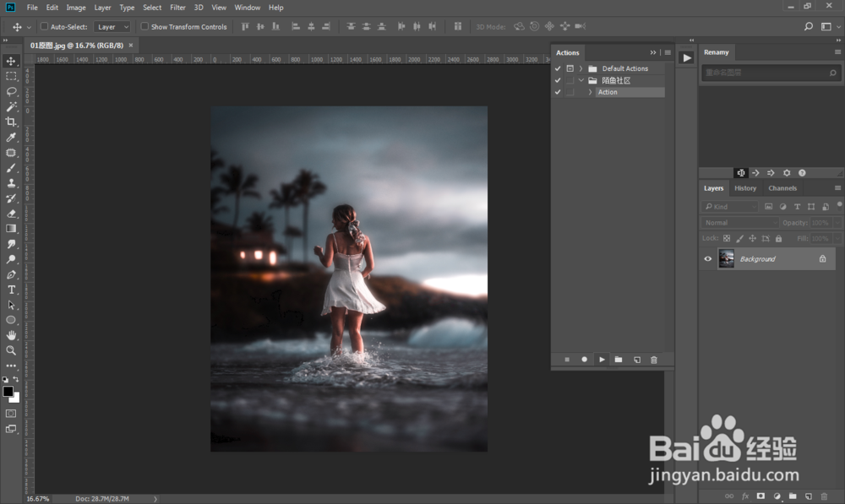Viewport: 845px width, 504px height.
Task: Select the Path Selection tool
Action: pos(11,305)
